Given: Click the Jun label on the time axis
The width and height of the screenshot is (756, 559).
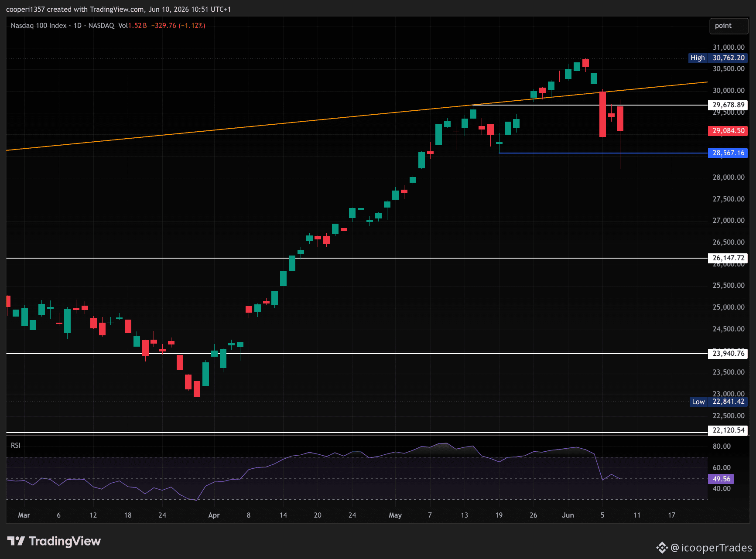Looking at the screenshot, I should (x=568, y=515).
